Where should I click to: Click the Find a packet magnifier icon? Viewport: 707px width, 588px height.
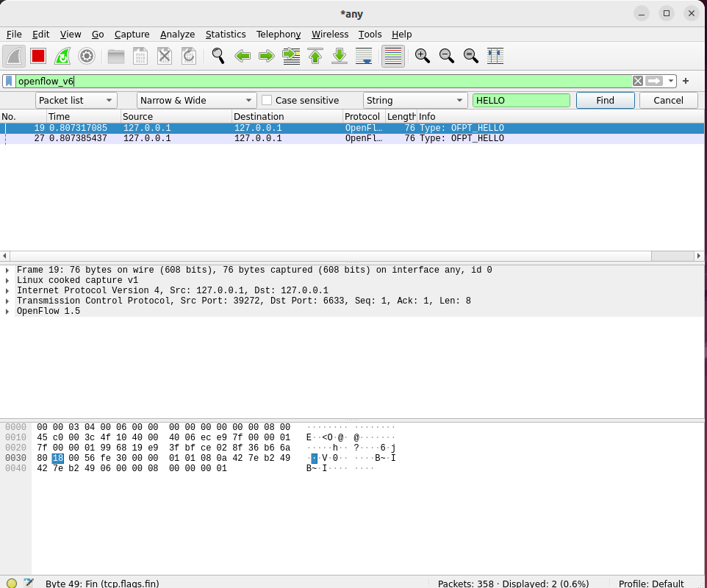pos(218,56)
